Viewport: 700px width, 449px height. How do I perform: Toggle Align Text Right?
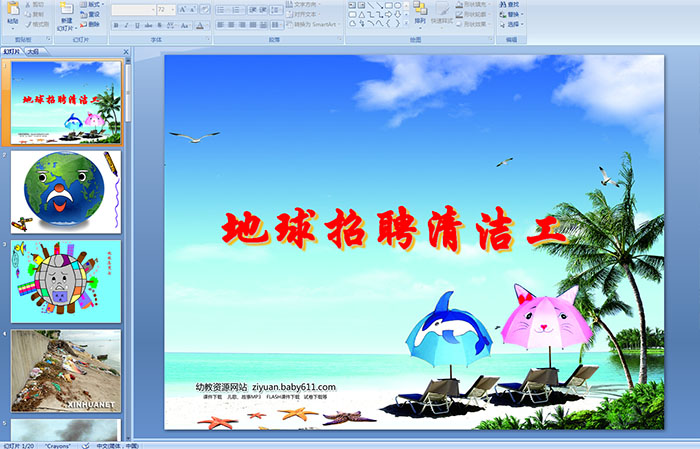coord(242,25)
